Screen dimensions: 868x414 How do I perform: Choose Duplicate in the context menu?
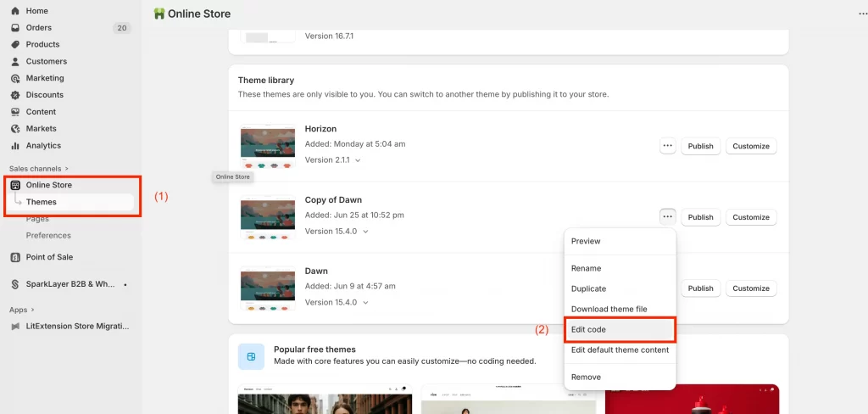click(x=620, y=288)
